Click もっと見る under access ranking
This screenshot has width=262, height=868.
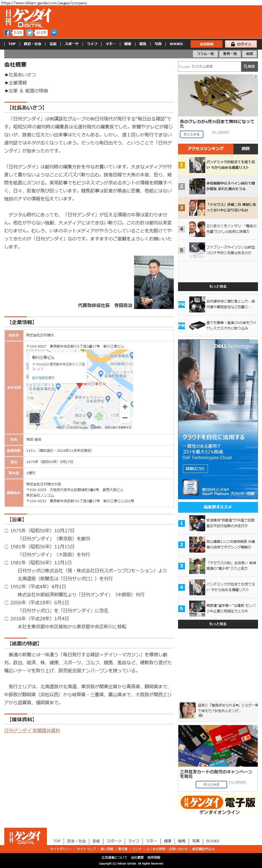[x=218, y=286]
